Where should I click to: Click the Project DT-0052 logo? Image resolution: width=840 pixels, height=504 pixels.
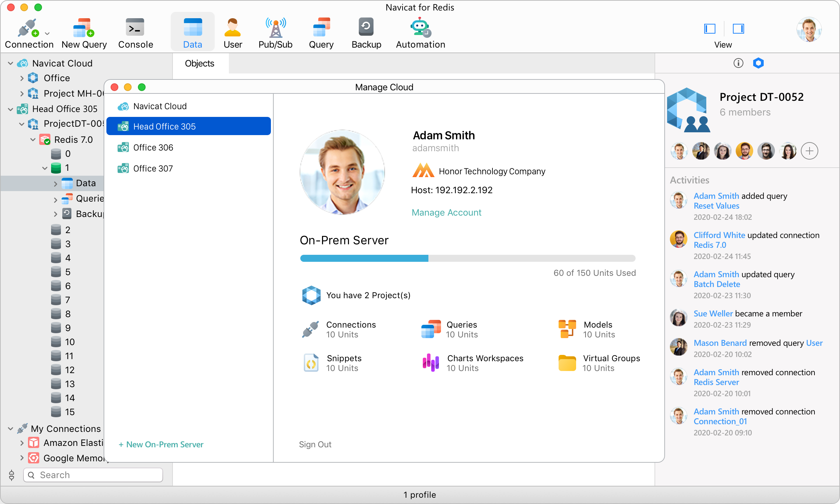click(689, 110)
